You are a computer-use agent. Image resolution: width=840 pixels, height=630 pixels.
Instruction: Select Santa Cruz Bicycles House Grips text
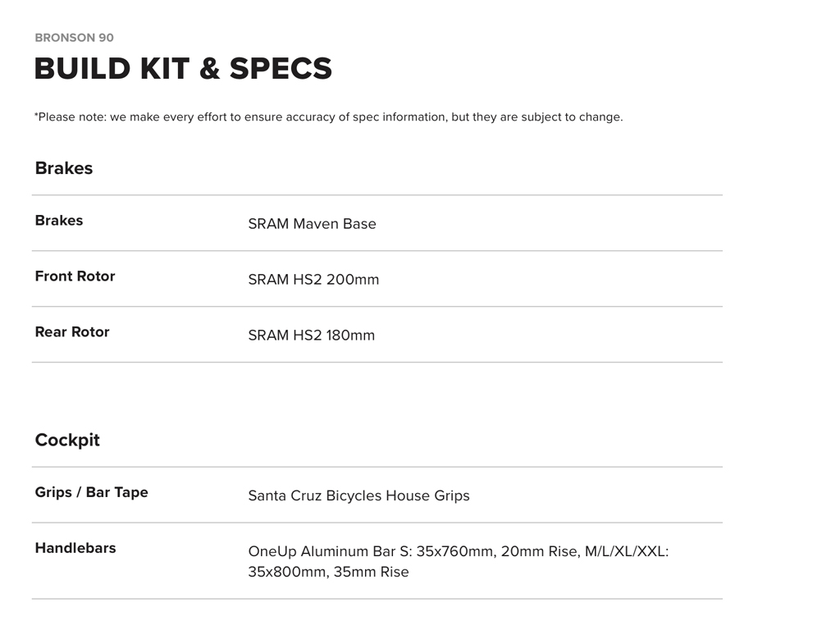[x=358, y=496]
